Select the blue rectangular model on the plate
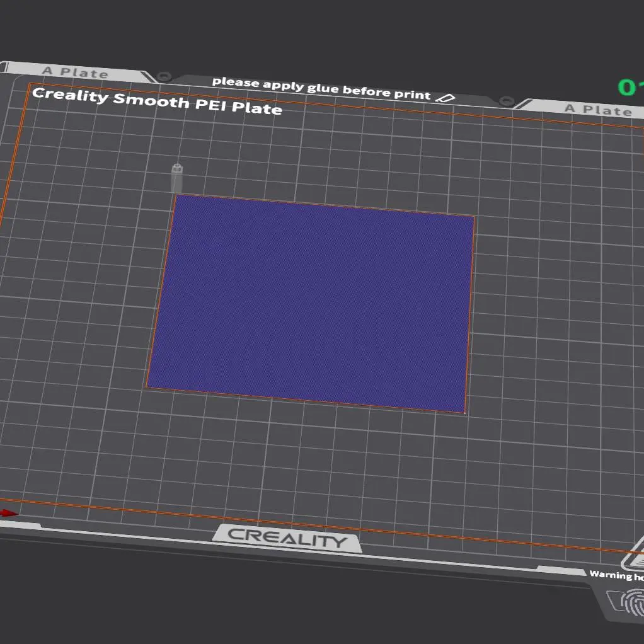The width and height of the screenshot is (644, 644). [312, 303]
